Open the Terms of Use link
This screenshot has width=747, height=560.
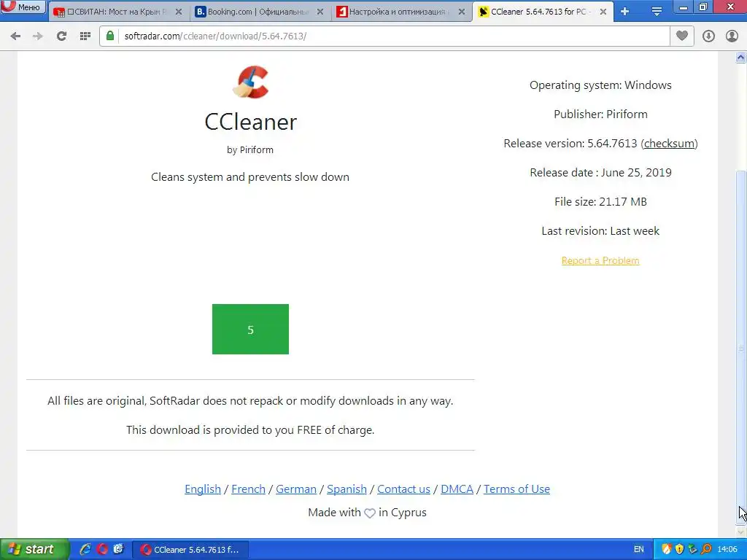click(x=517, y=489)
